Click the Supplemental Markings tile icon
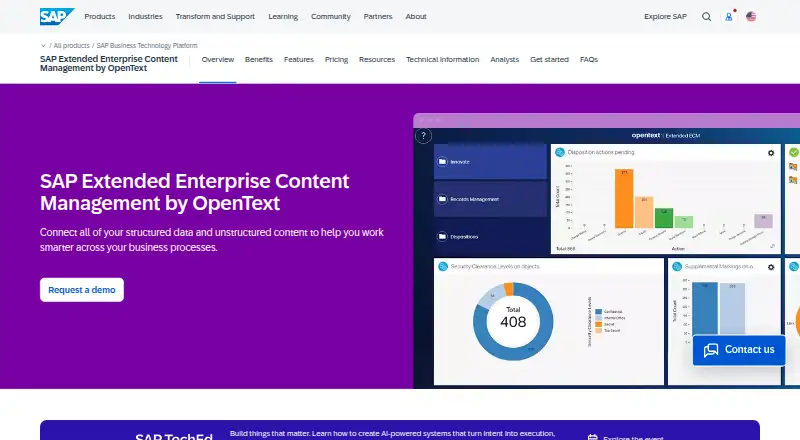 click(x=677, y=266)
